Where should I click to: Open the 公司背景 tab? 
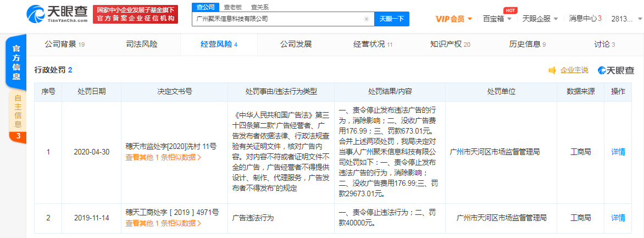click(x=64, y=45)
